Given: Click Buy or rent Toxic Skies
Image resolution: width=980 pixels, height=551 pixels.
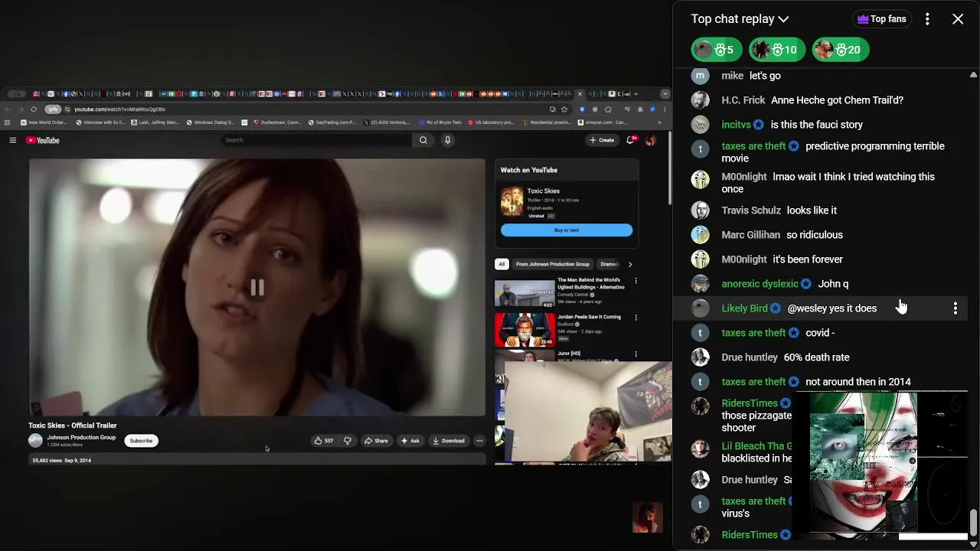Looking at the screenshot, I should pos(567,230).
